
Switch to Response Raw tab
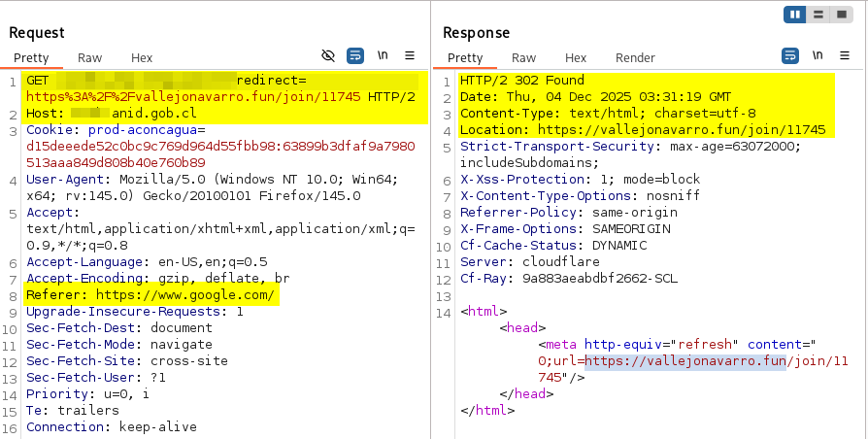[x=523, y=57]
